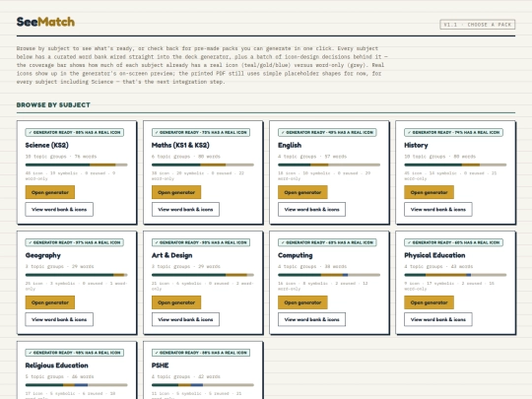This screenshot has height=399, width=532.
Task: Select the Geography card title
Action: coord(43,255)
